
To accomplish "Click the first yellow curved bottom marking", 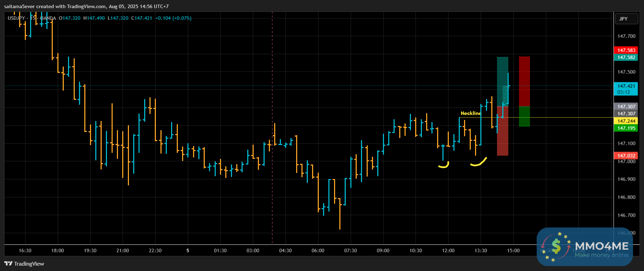I will (444, 165).
